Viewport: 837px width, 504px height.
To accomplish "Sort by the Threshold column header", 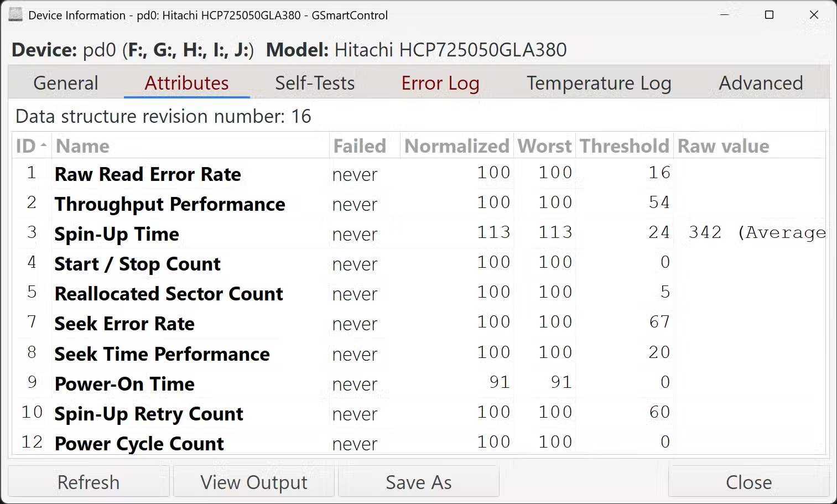I will 624,146.
